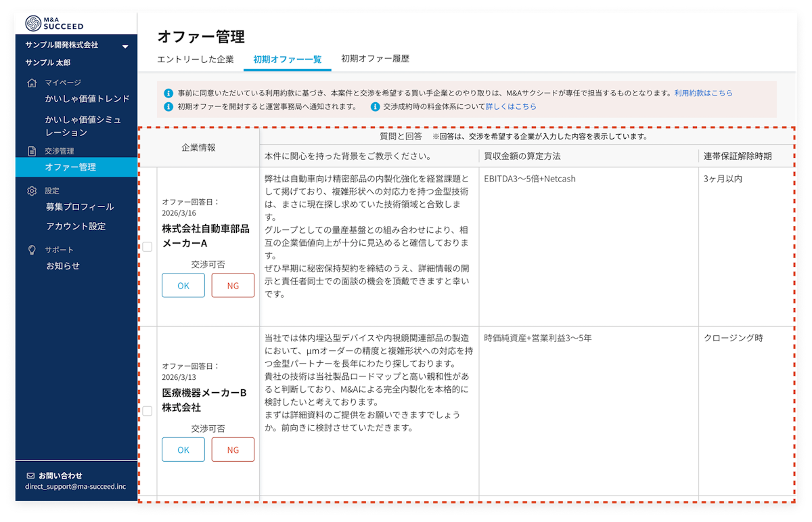812x522 pixels.
Task: Click the 設定 section label
Action: (52, 191)
